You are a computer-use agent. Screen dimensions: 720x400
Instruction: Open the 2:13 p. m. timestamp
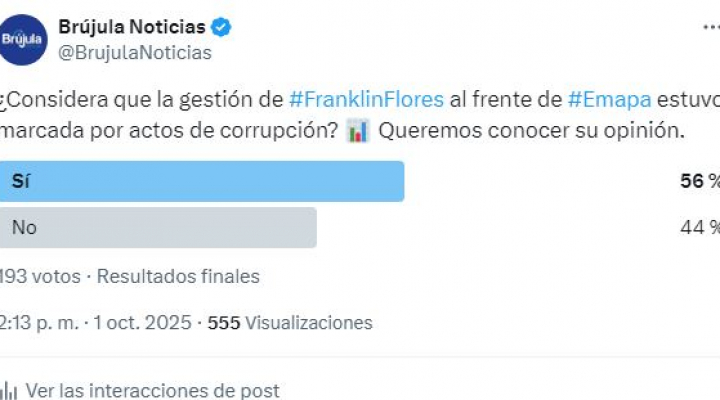click(x=40, y=322)
